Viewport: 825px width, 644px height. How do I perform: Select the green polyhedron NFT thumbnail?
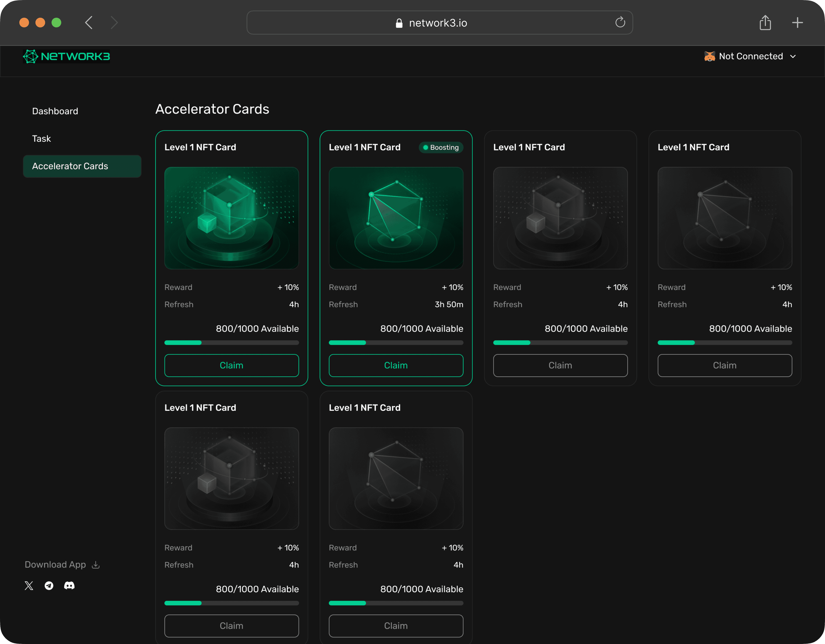[x=396, y=218]
